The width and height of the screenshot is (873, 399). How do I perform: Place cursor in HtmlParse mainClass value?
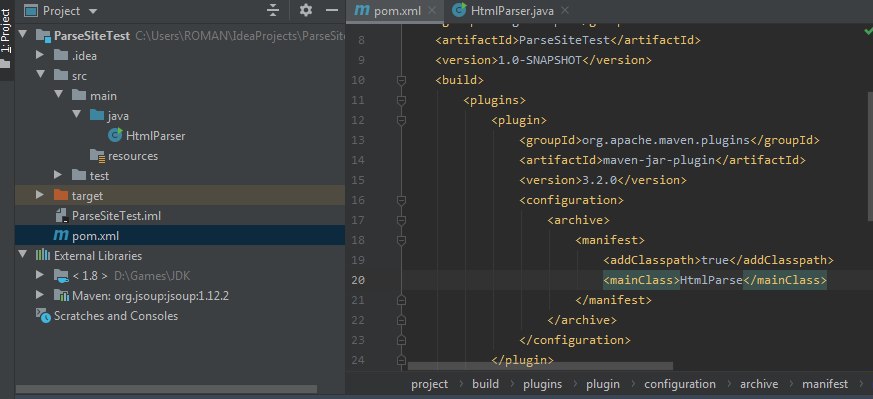(x=711, y=280)
